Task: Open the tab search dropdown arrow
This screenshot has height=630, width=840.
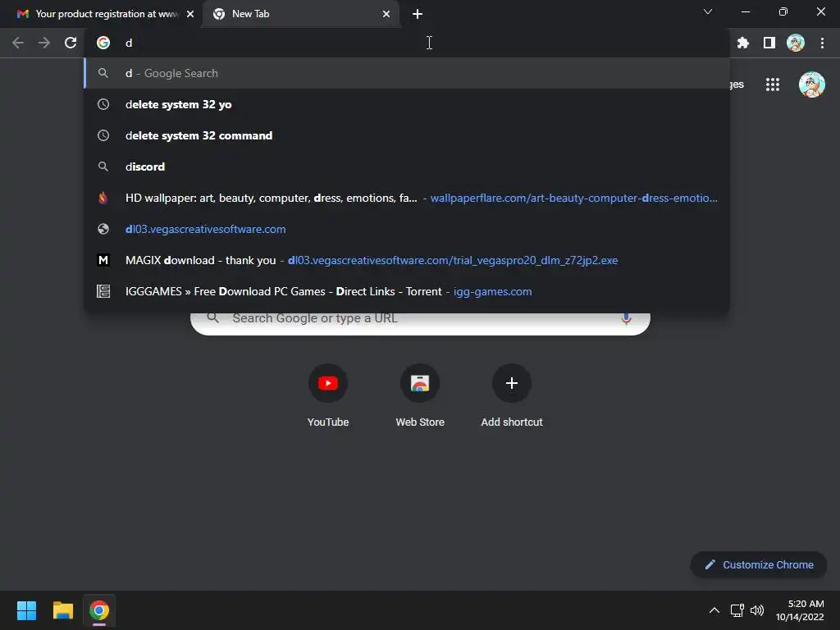Action: [x=708, y=11]
